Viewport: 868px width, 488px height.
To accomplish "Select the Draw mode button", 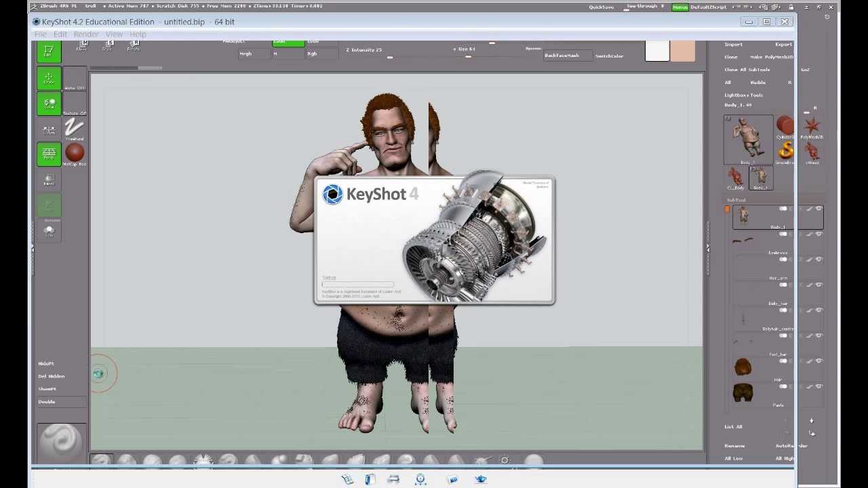I will (49, 79).
